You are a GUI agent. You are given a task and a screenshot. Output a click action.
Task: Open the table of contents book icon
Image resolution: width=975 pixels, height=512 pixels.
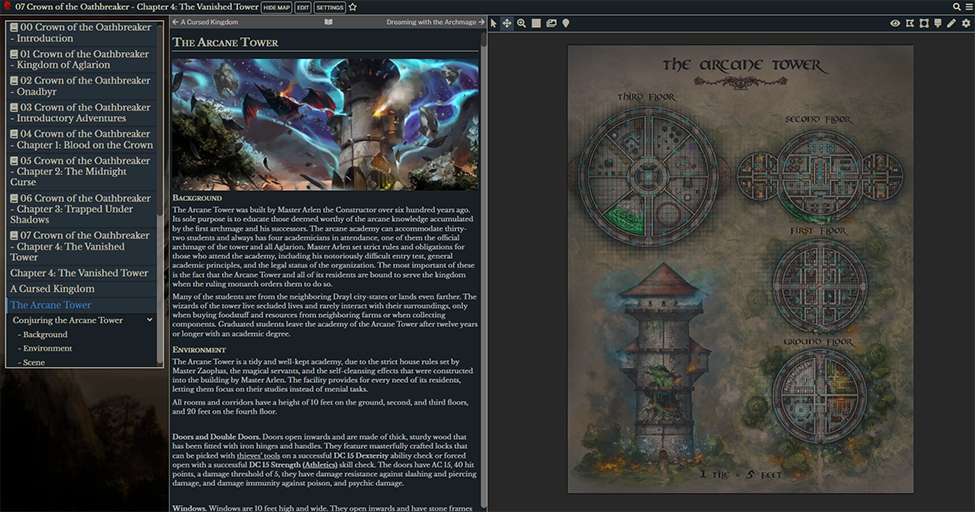coord(329,21)
